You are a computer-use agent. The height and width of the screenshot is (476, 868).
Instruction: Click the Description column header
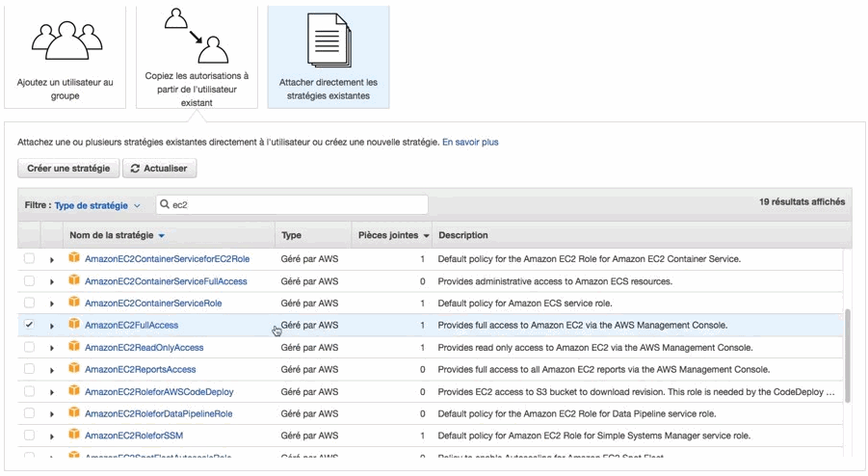pos(462,235)
